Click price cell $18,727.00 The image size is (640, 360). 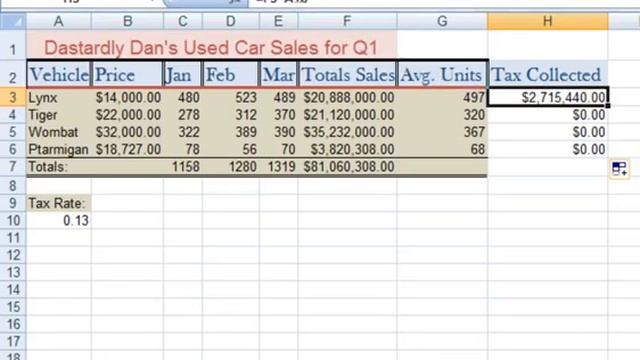coord(127,149)
